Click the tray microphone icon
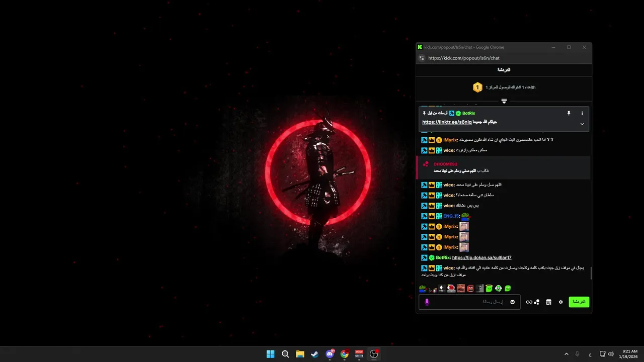Viewport: 644px width, 362px height. pyautogui.click(x=577, y=354)
